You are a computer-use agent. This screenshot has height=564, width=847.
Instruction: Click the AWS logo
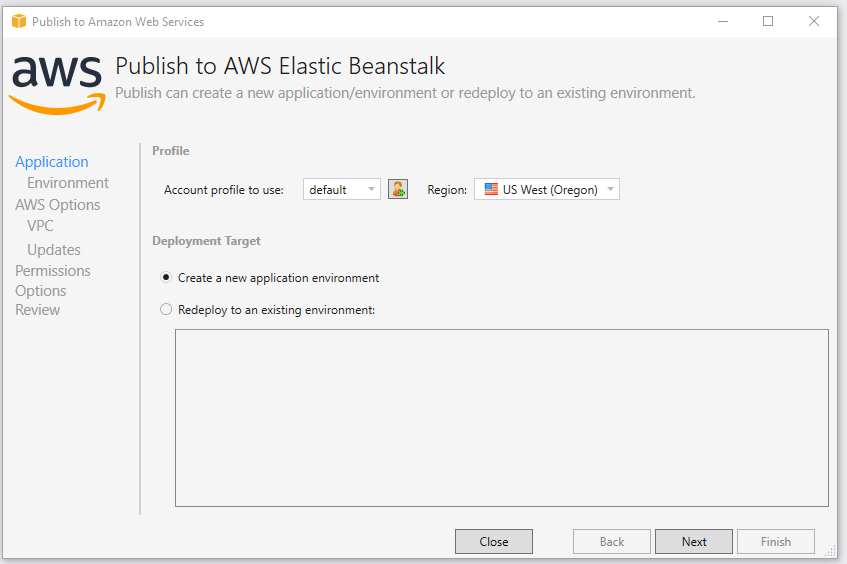click(58, 85)
